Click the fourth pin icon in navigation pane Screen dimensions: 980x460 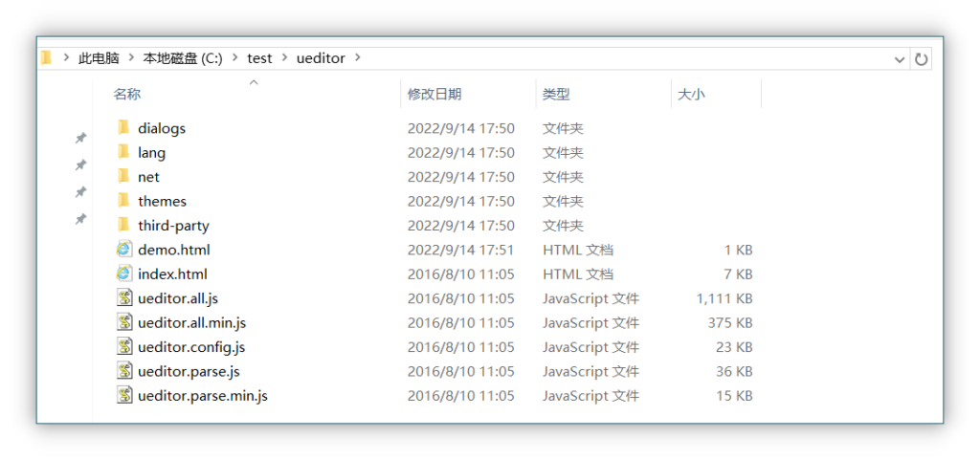point(80,219)
